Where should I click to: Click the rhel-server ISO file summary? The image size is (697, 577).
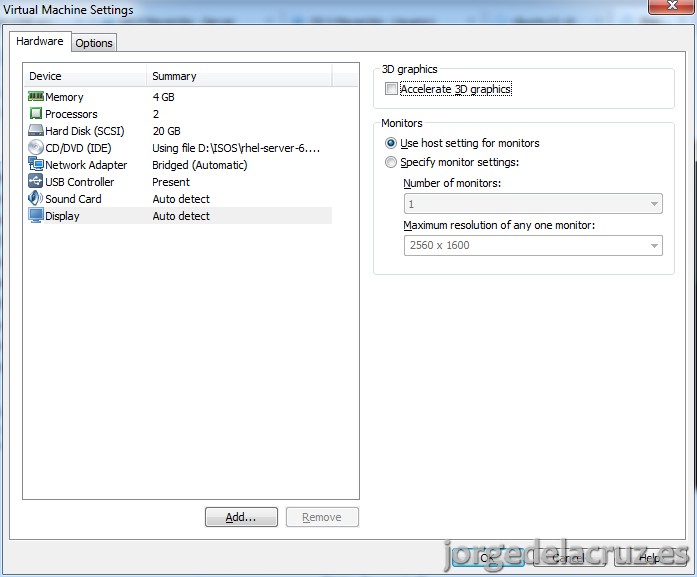(236, 148)
